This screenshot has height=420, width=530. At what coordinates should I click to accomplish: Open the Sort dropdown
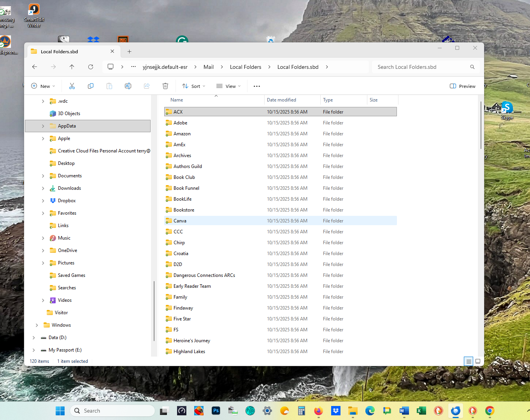193,86
